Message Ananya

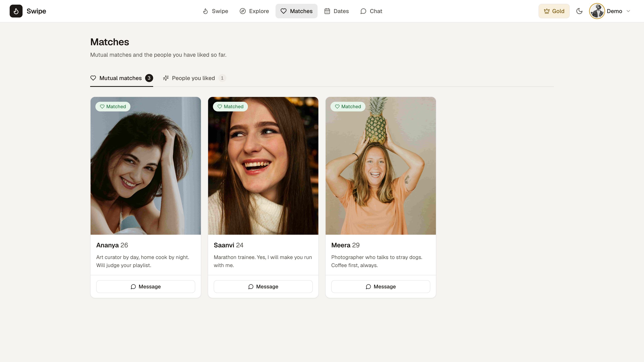pos(146,287)
